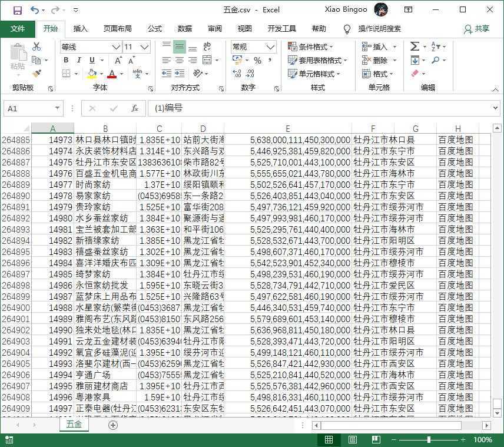Select the 五金 sheet tab
Viewport: 504px width, 447px height.
[x=74, y=424]
